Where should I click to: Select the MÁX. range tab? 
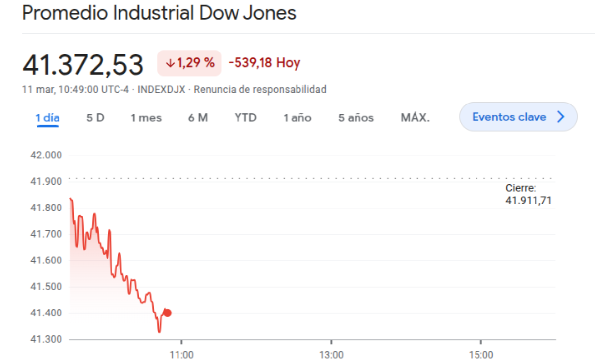pyautogui.click(x=415, y=118)
